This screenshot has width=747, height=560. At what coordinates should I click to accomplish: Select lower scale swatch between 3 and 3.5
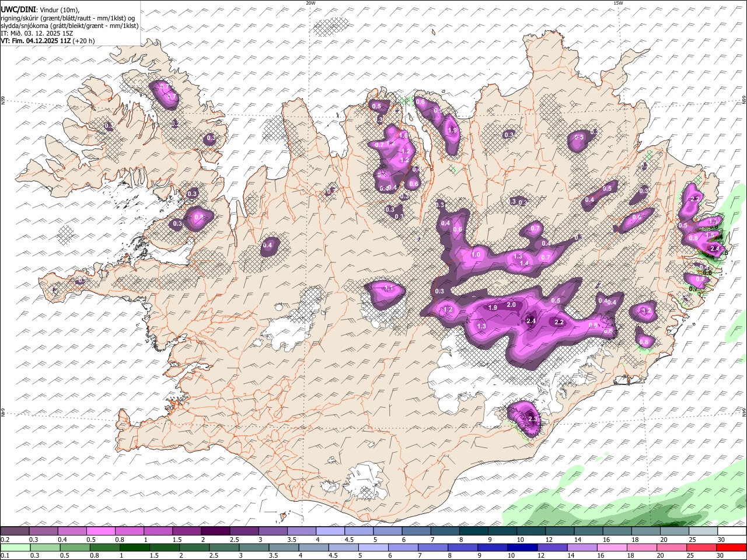pos(254,547)
